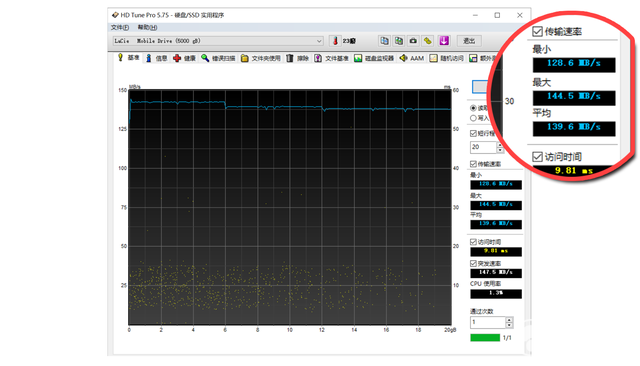Switch to the AAM tab
Image resolution: width=640 pixels, height=366 pixels.
click(x=412, y=58)
